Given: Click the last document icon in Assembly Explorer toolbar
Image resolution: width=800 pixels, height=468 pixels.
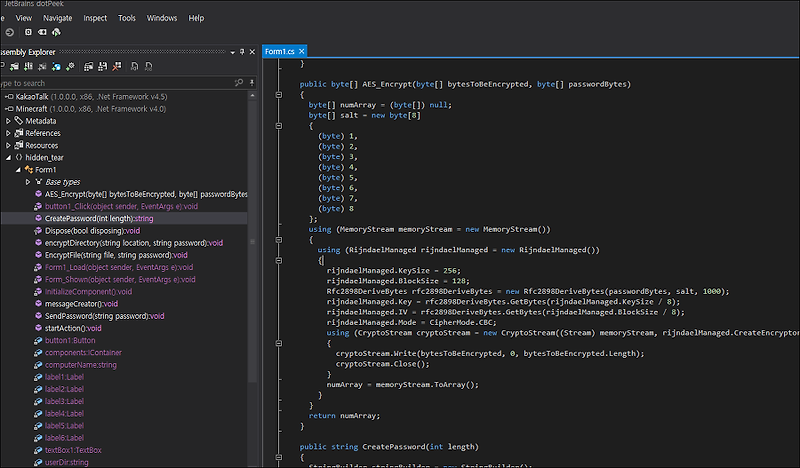Looking at the screenshot, I should pyautogui.click(x=148, y=66).
